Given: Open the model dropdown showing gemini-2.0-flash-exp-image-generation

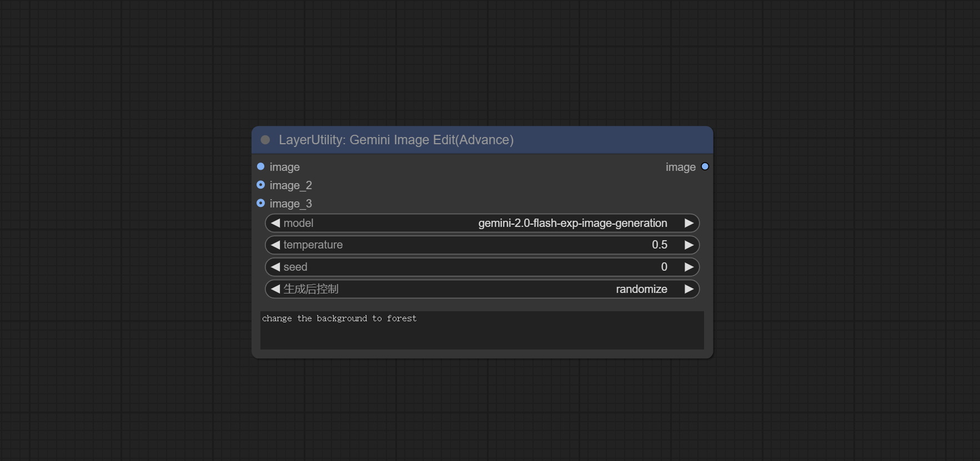Looking at the screenshot, I should (x=572, y=223).
